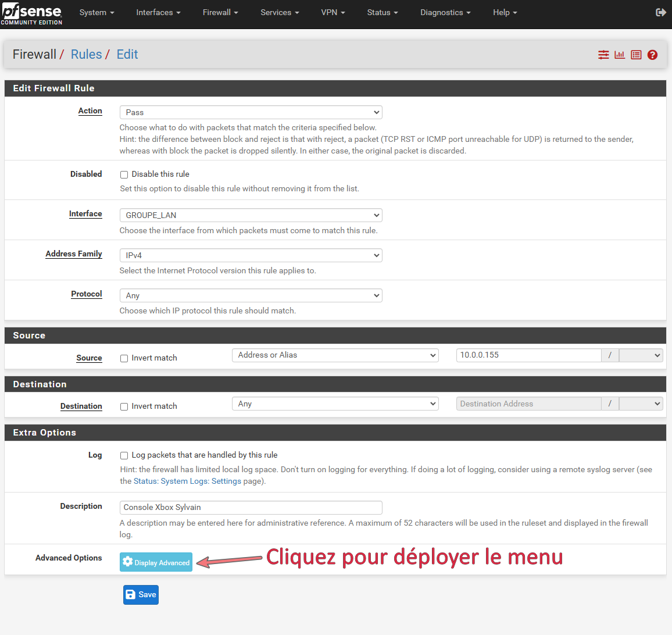
Task: Click the Description field with Console Xbox Sylvain
Action: point(251,508)
